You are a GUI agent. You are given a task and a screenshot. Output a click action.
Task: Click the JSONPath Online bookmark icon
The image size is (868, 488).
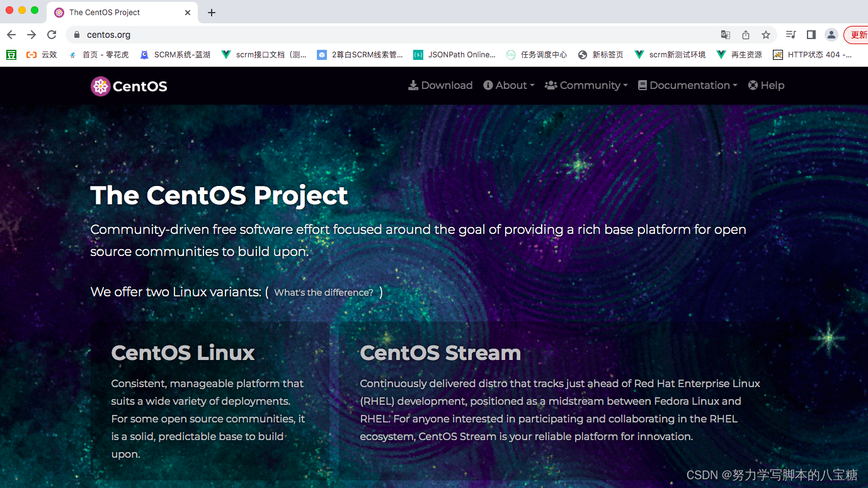click(x=418, y=54)
